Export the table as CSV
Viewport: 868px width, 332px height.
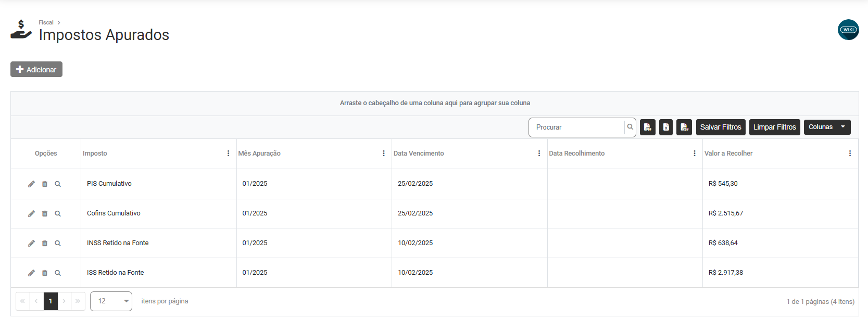684,127
